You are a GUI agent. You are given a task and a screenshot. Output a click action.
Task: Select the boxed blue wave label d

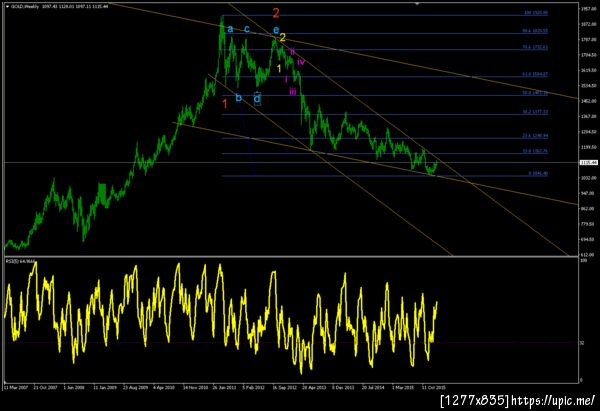click(x=258, y=99)
